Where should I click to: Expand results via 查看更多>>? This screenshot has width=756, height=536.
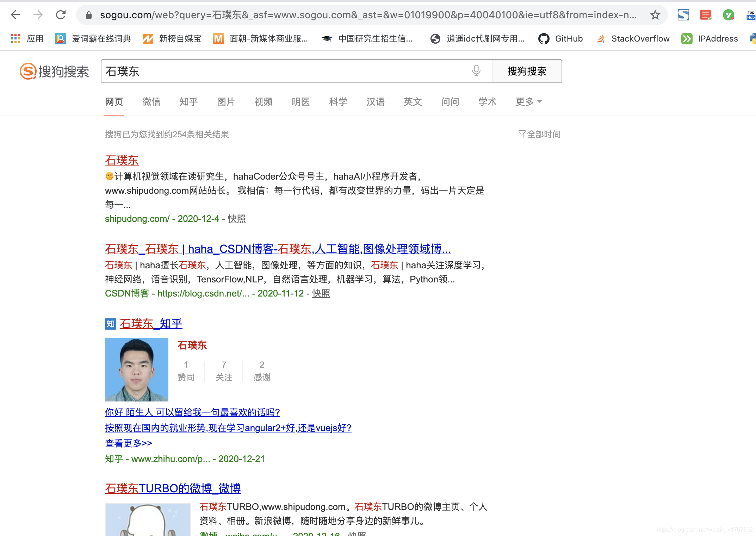(128, 443)
